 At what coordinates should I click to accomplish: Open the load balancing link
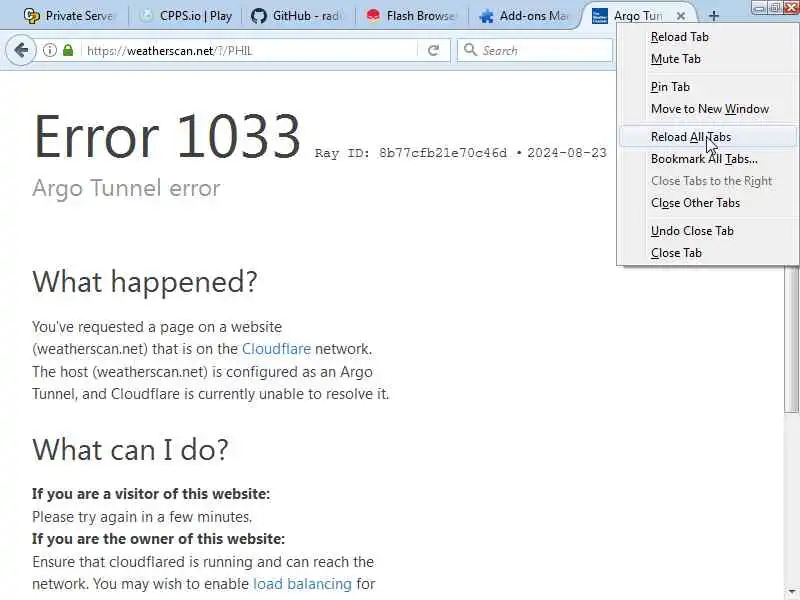pyautogui.click(x=302, y=584)
